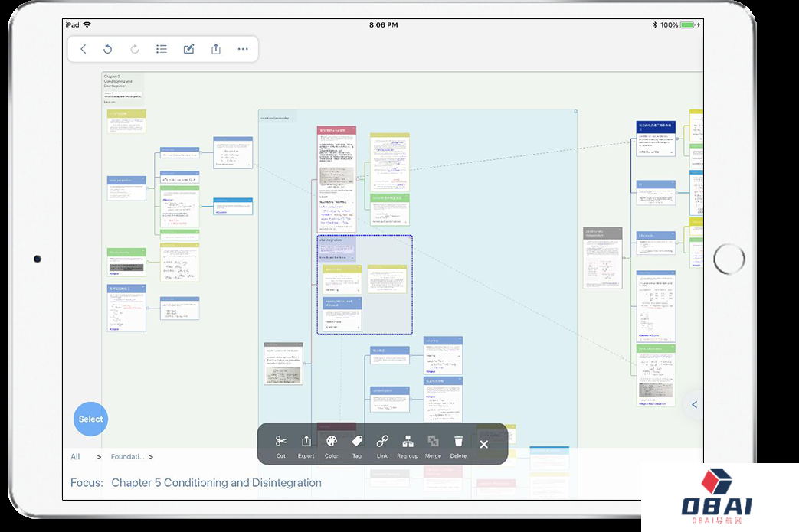Delete the selected cards
Viewport: 799px width, 532px height.
tap(458, 446)
